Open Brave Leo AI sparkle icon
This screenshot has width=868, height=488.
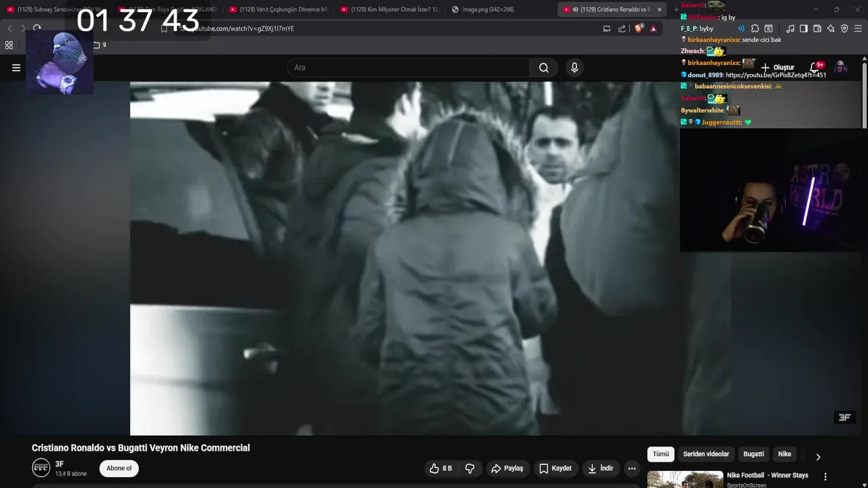coord(831,28)
